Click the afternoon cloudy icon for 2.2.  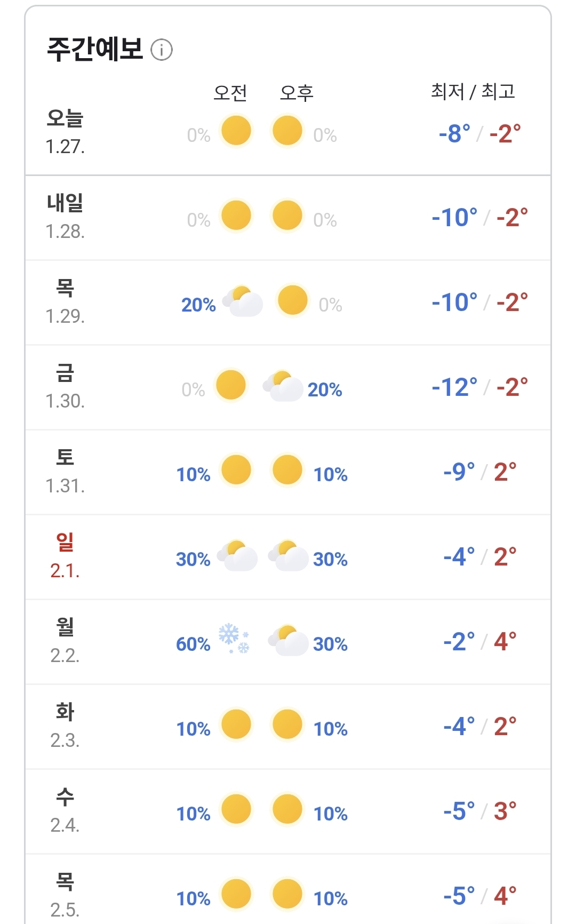(289, 641)
